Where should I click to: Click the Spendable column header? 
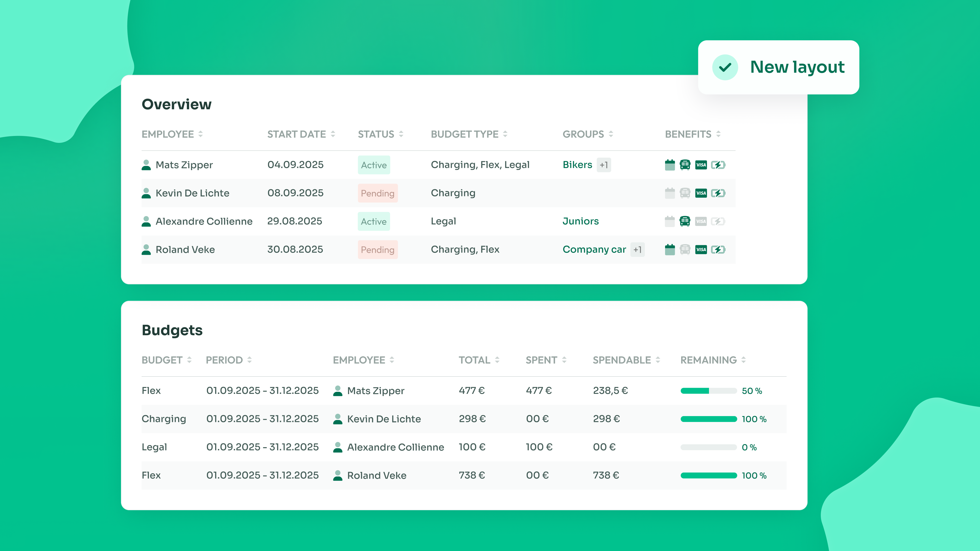pos(622,360)
